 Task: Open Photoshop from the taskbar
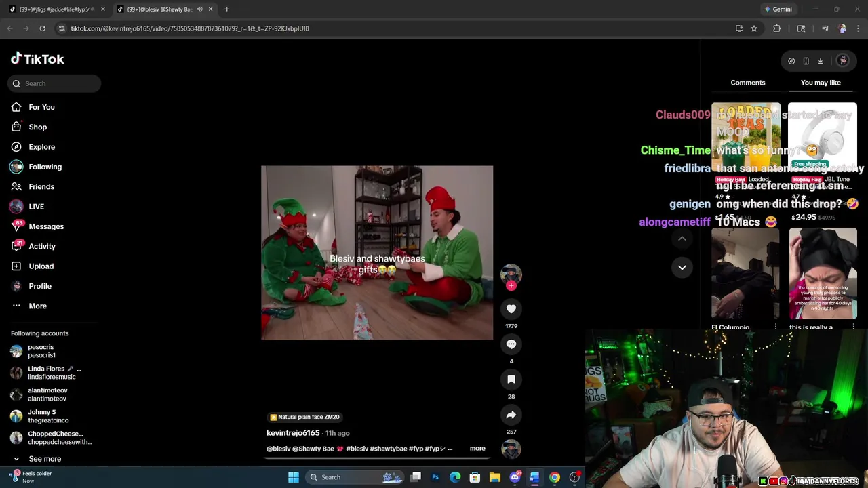coord(435,477)
